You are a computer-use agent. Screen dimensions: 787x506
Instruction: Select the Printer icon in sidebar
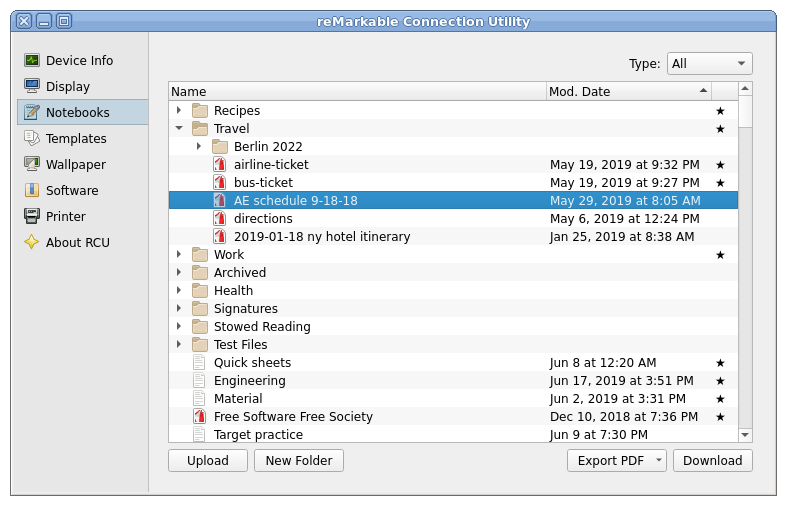coord(32,216)
